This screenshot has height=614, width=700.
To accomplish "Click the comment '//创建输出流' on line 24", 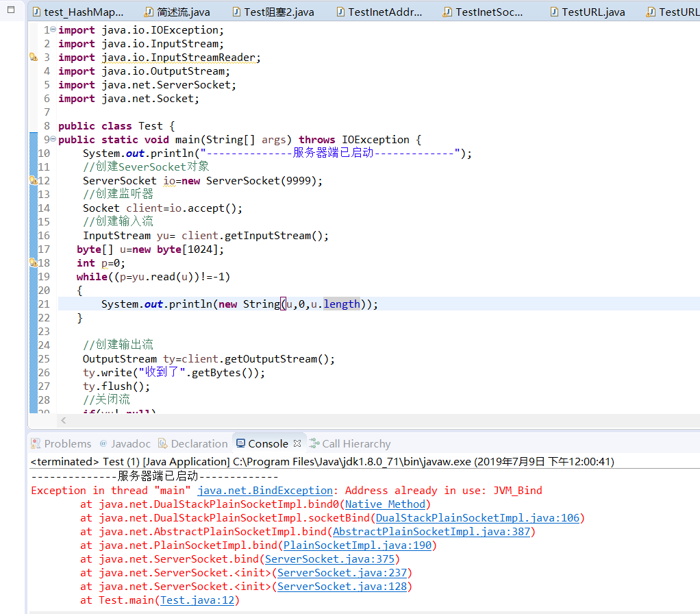I will [x=118, y=345].
